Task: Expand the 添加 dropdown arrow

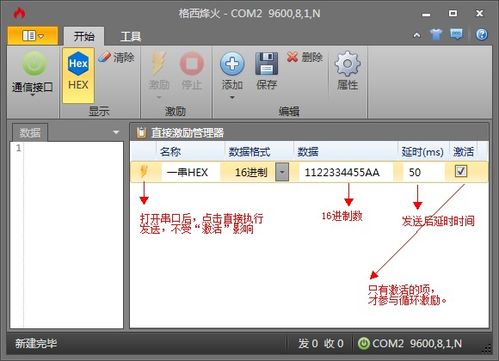Action: coord(232,98)
